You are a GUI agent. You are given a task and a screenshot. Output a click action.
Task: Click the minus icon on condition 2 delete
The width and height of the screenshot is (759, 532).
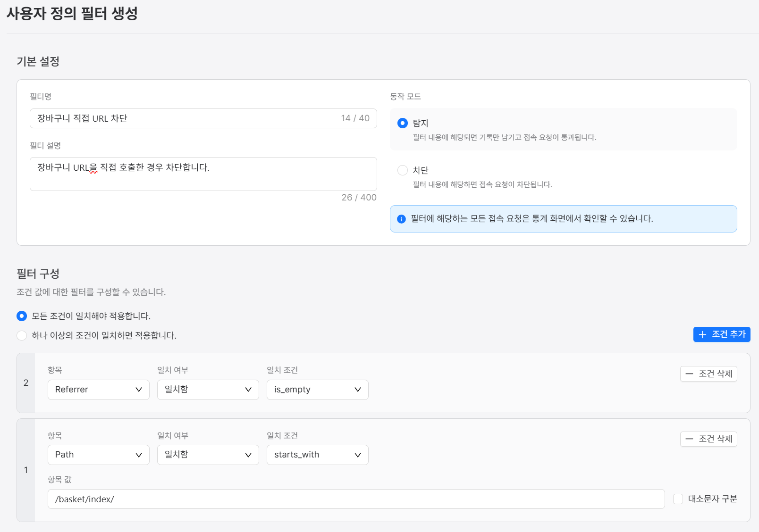[x=689, y=374]
